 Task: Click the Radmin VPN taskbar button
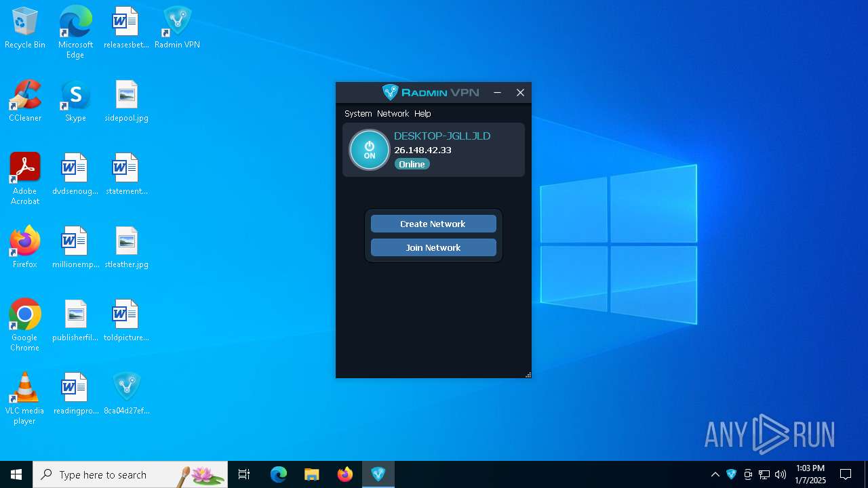[378, 474]
